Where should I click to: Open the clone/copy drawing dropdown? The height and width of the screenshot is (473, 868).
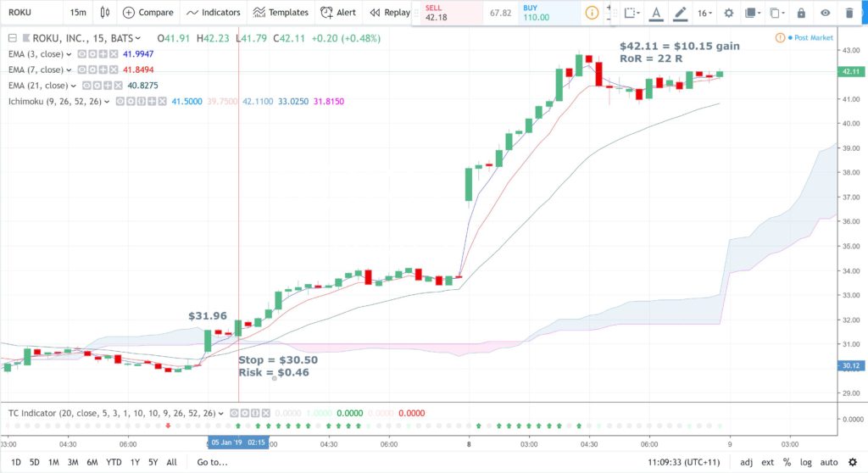tap(777, 13)
